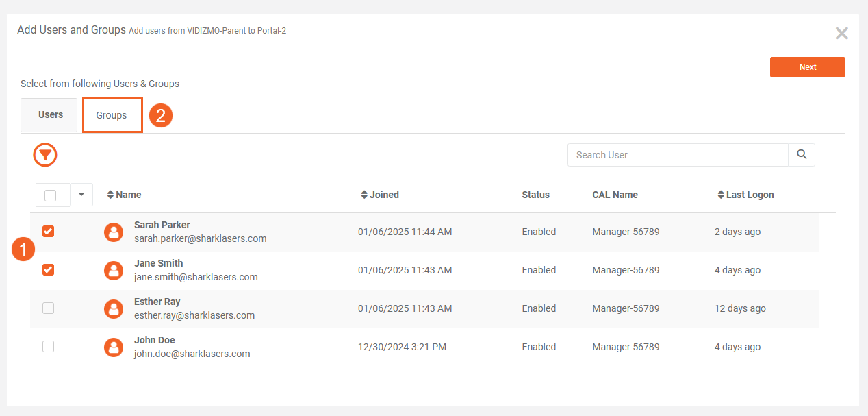868x416 pixels.
Task: Tick John Doe's checkbox
Action: 49,347
